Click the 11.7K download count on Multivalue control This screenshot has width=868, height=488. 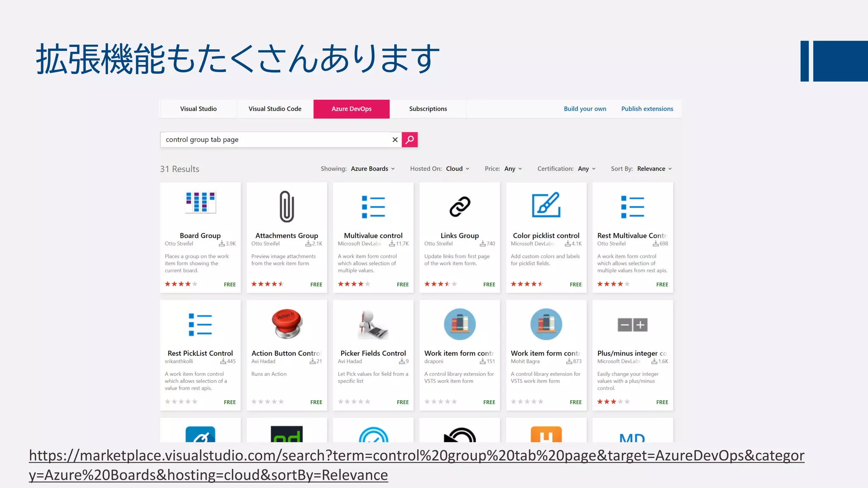399,244
